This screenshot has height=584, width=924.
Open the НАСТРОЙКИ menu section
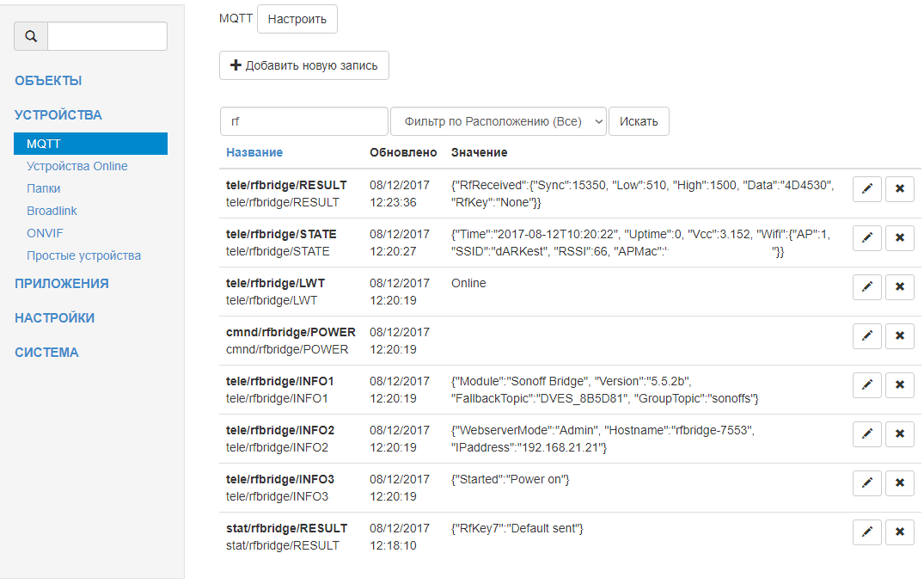(54, 318)
